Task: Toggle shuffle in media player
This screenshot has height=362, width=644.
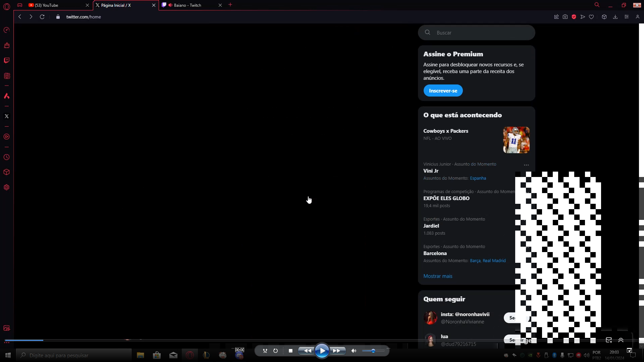Action: (x=265, y=351)
